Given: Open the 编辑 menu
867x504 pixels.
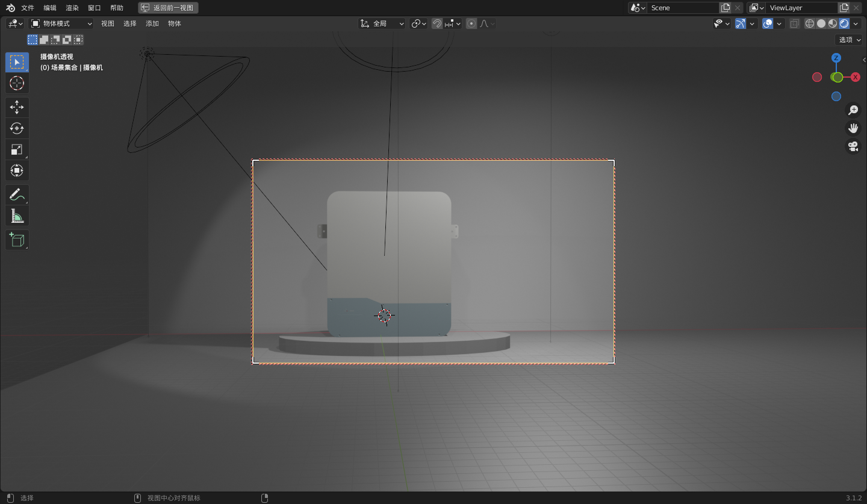Looking at the screenshot, I should coord(50,8).
